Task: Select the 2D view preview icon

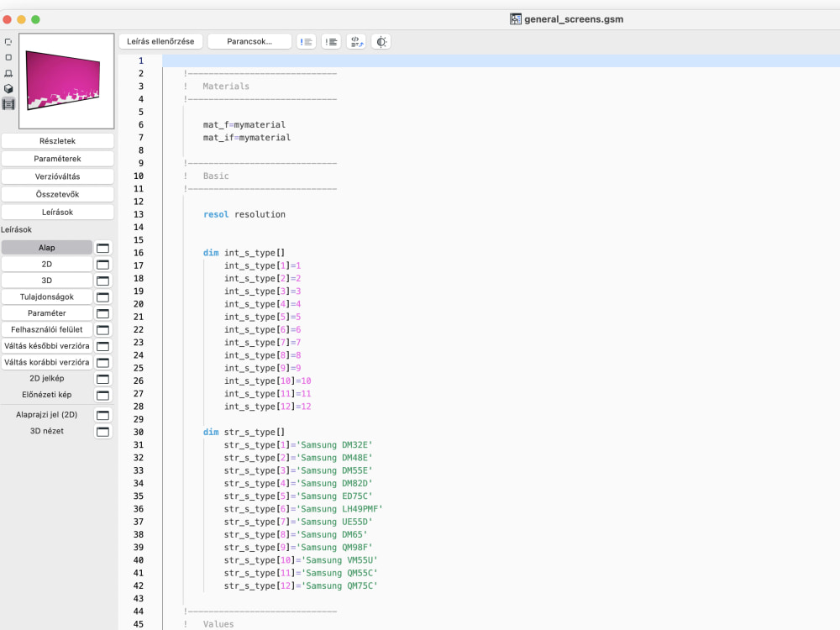Action: [8, 57]
